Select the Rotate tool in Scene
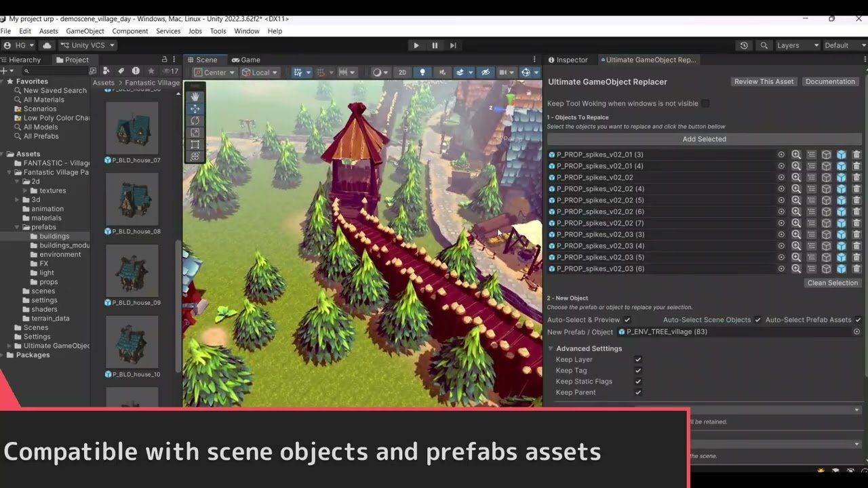 (x=195, y=121)
